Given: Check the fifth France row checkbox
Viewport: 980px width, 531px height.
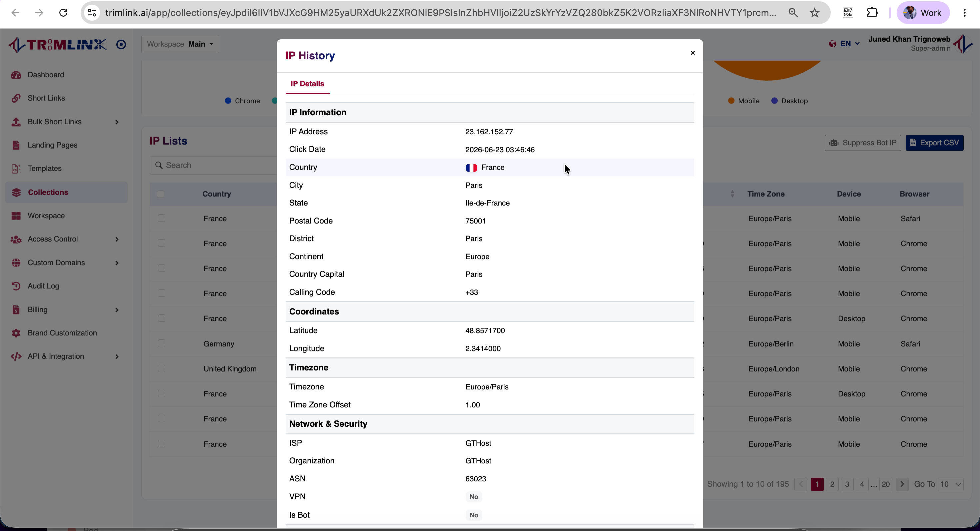Looking at the screenshot, I should pyautogui.click(x=162, y=318).
